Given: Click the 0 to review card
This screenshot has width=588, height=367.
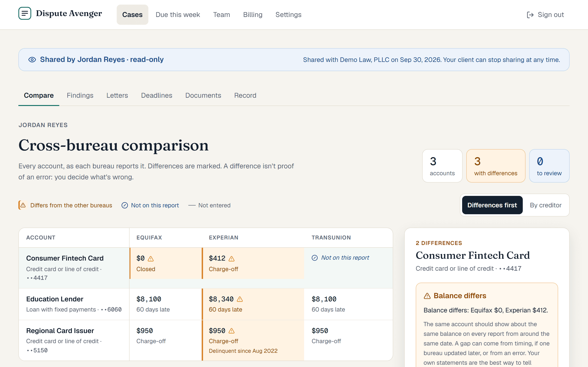Looking at the screenshot, I should [x=549, y=166].
